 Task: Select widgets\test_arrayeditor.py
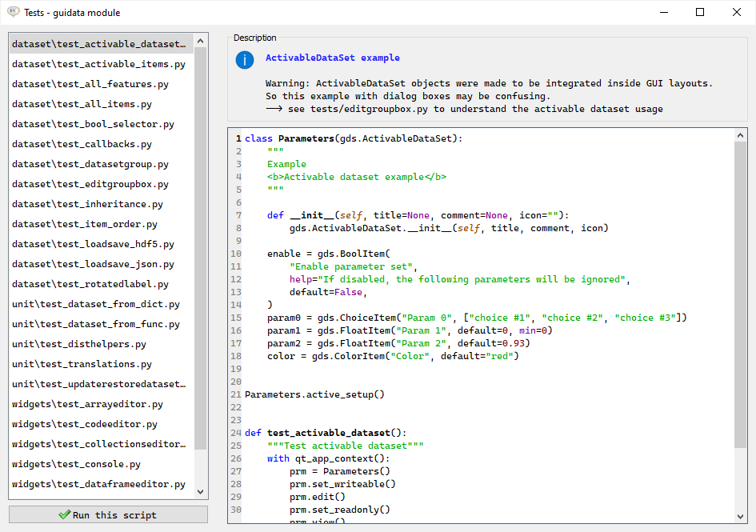point(102,404)
